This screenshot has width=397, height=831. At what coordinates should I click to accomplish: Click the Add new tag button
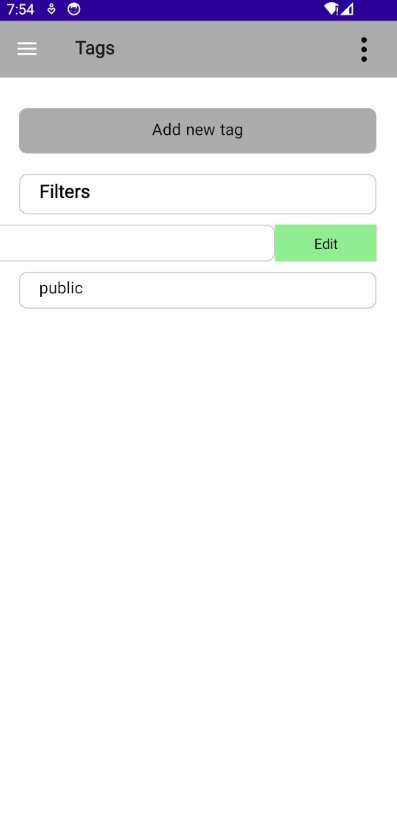[x=198, y=130]
